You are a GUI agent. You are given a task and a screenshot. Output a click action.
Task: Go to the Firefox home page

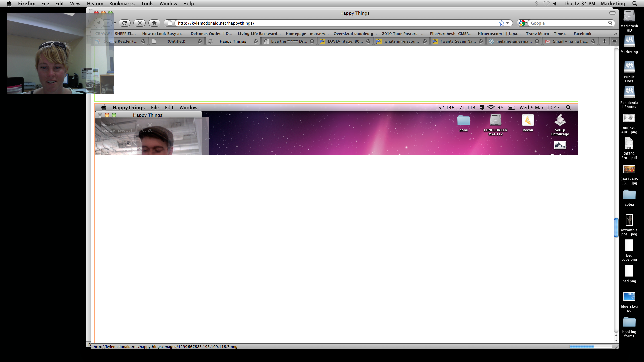point(154,23)
